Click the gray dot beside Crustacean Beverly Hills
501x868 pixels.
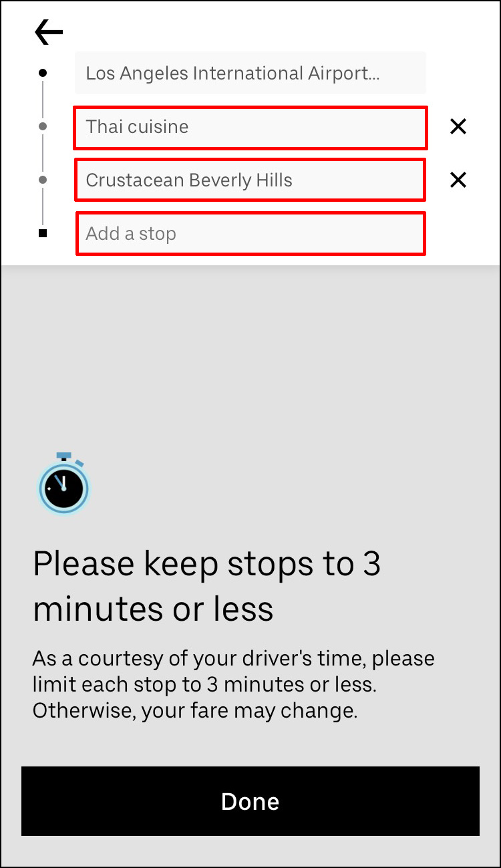[x=43, y=180]
